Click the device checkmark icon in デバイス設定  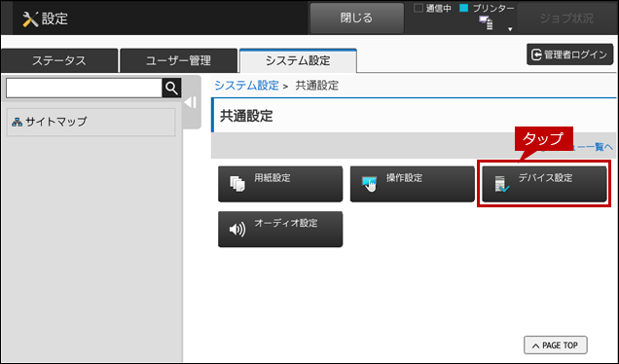502,184
